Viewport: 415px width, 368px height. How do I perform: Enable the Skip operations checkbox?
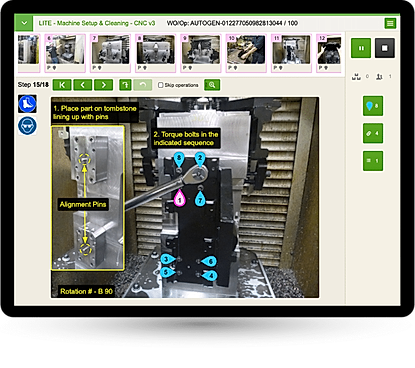(x=160, y=85)
